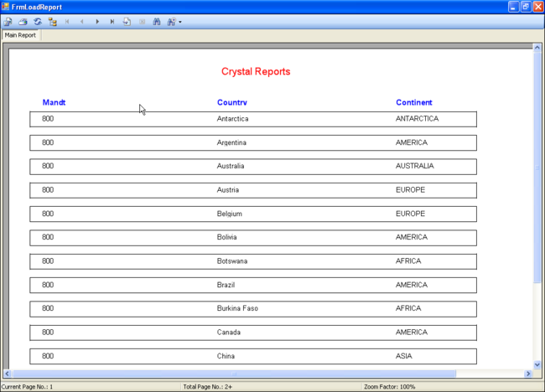Click the vertical scrollbar down arrow
The height and width of the screenshot is (392, 545).
[537, 364]
